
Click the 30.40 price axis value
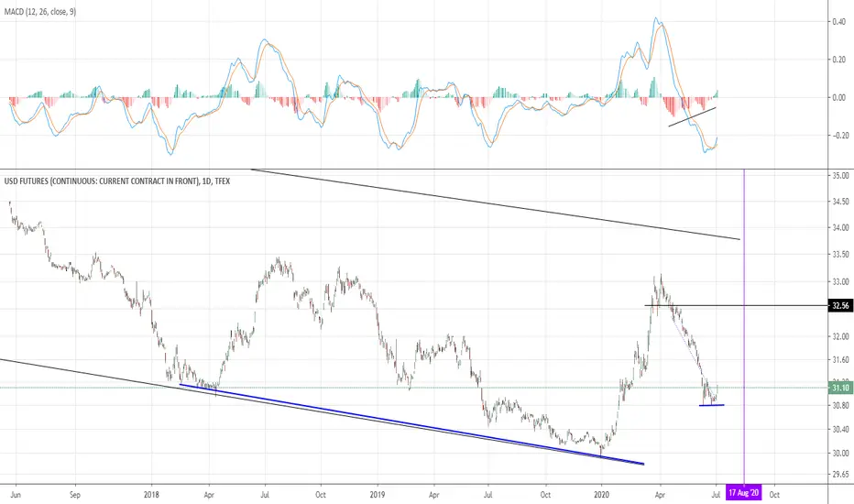(x=840, y=430)
